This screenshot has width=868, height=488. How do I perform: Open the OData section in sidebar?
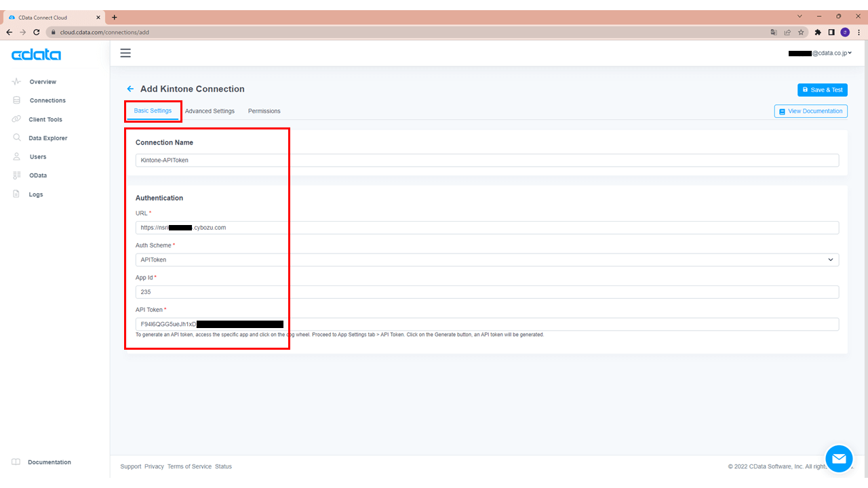[x=38, y=176]
